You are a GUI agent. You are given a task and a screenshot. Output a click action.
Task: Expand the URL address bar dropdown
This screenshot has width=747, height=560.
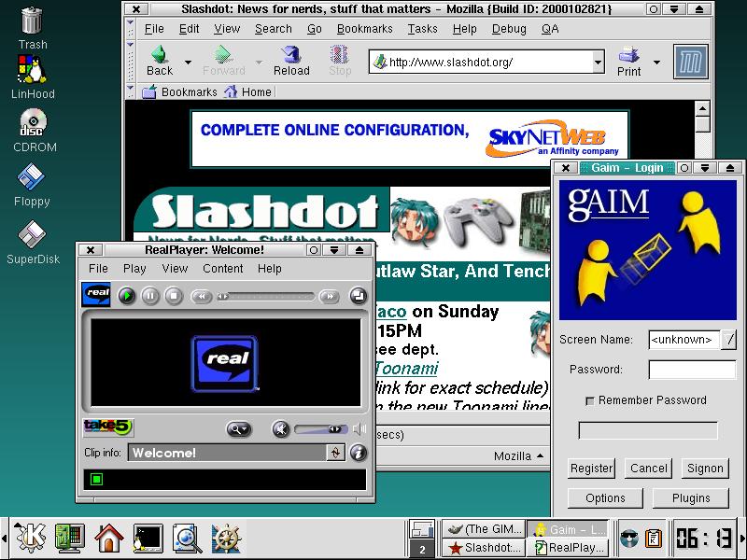[599, 63]
